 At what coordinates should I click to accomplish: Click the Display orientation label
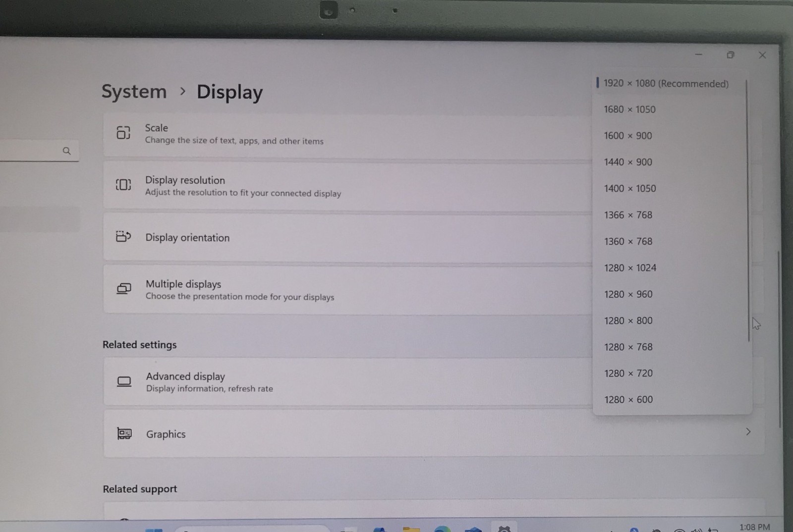(187, 238)
